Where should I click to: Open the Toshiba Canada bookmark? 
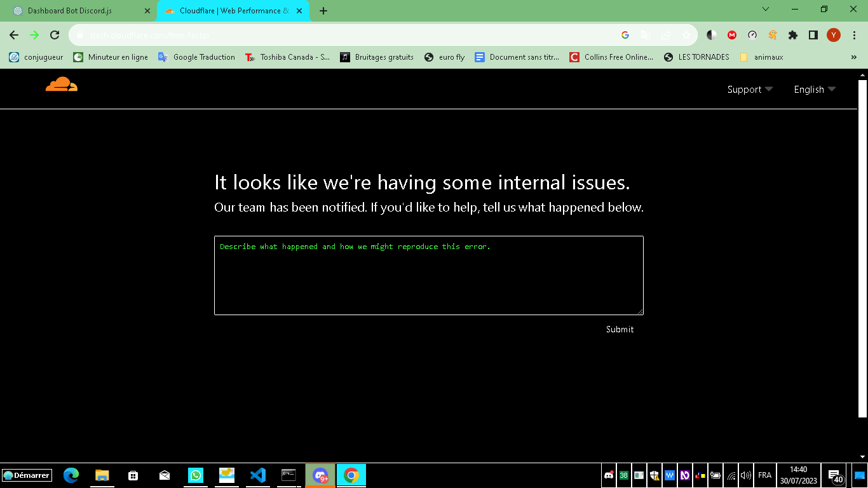287,57
